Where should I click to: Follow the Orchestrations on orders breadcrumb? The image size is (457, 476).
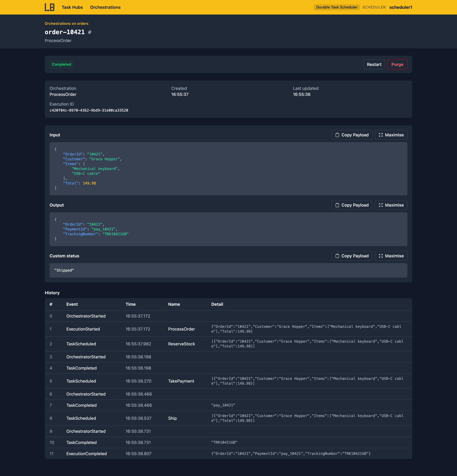click(x=66, y=24)
